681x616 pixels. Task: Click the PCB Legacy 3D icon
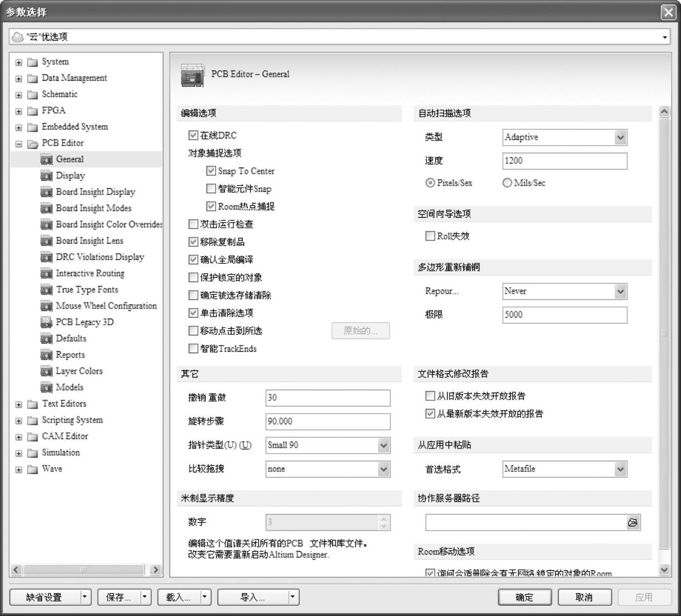pyautogui.click(x=46, y=322)
